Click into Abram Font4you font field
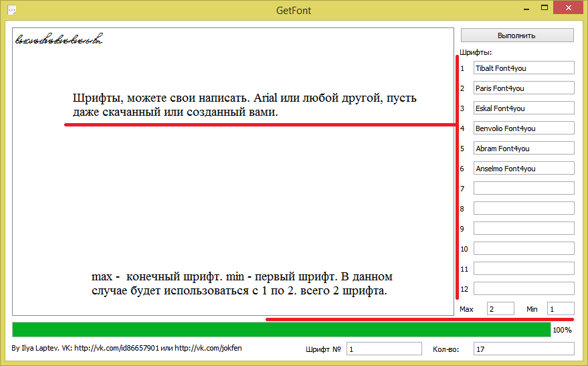 point(523,148)
